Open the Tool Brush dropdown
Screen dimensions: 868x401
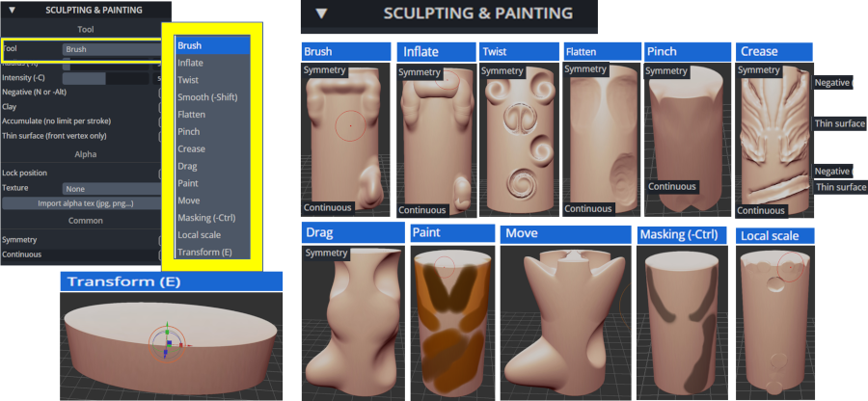point(112,49)
